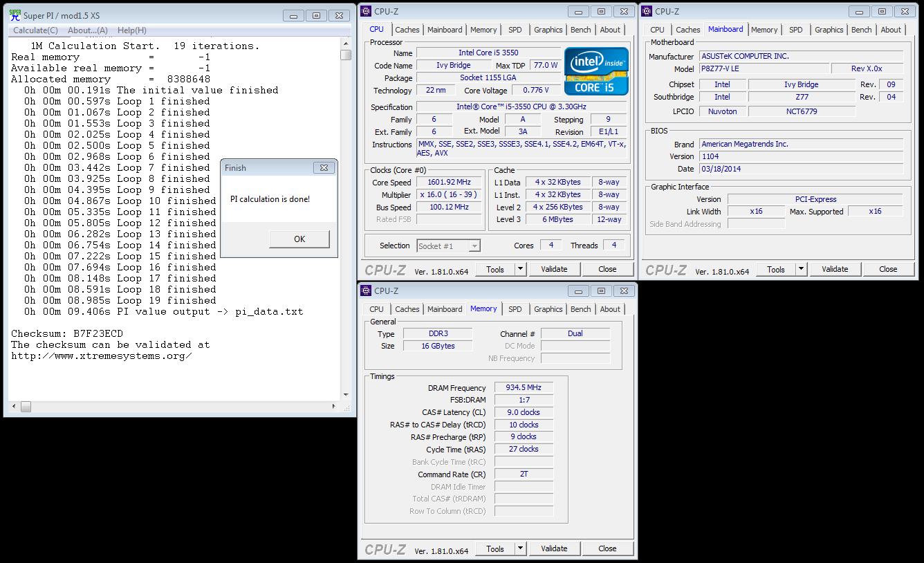The height and width of the screenshot is (563, 924).
Task: Switch to About tab in CPU window
Action: pos(610,30)
